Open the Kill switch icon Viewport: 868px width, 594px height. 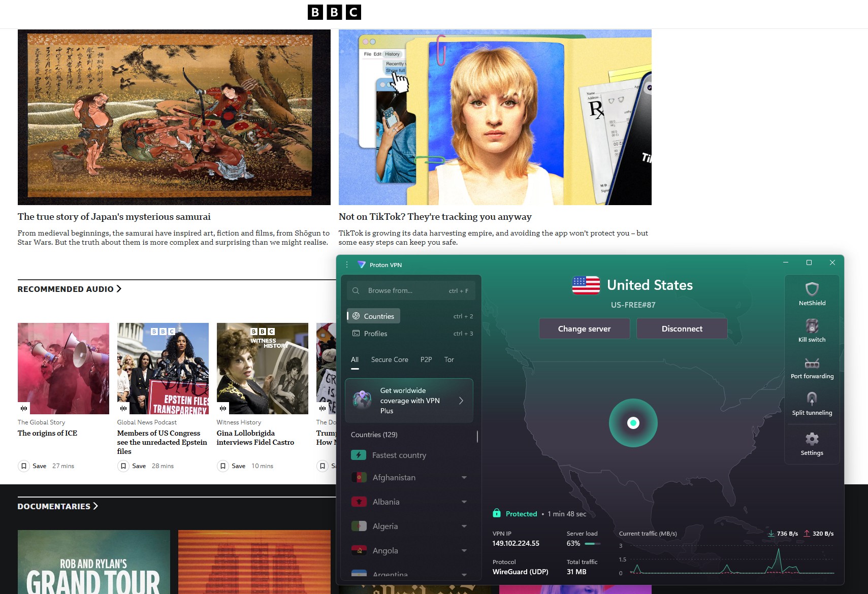tap(812, 325)
